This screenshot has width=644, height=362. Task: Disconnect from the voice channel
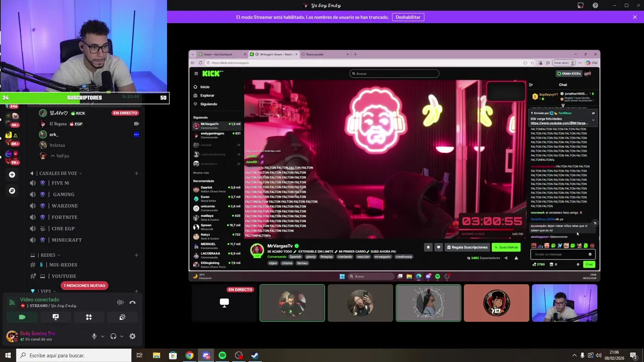(132, 302)
